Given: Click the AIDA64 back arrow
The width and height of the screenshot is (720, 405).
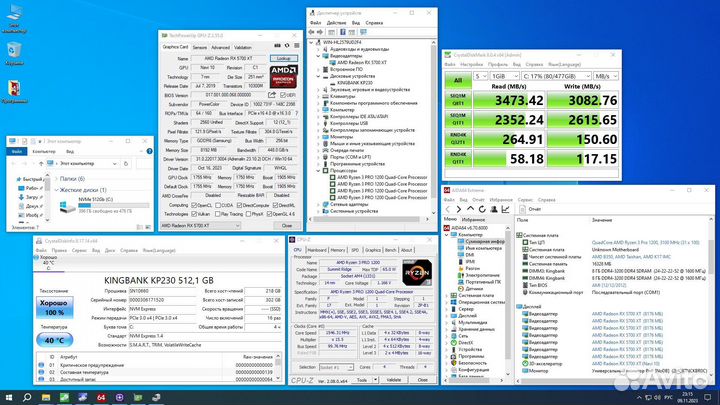Looking at the screenshot, I should (448, 209).
